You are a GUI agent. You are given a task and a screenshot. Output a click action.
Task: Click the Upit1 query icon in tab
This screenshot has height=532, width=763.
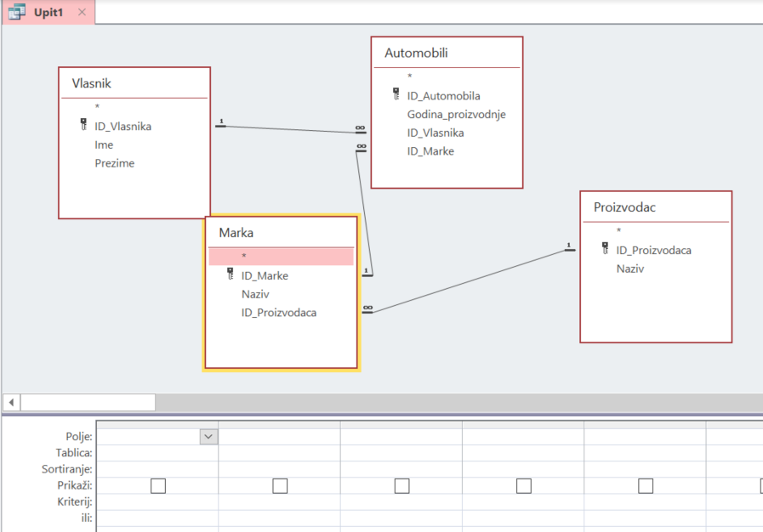click(x=16, y=12)
